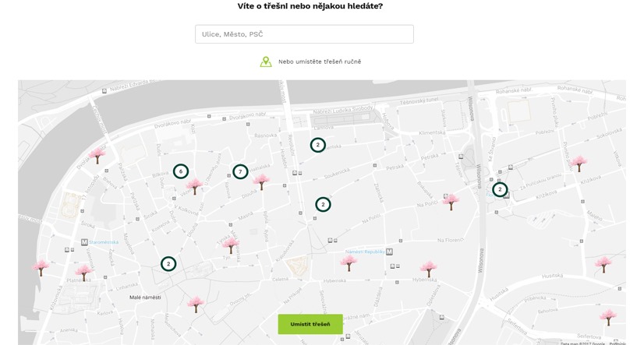Click the Za Poříčskou bránou street label
The height and width of the screenshot is (345, 644).
tap(540, 181)
